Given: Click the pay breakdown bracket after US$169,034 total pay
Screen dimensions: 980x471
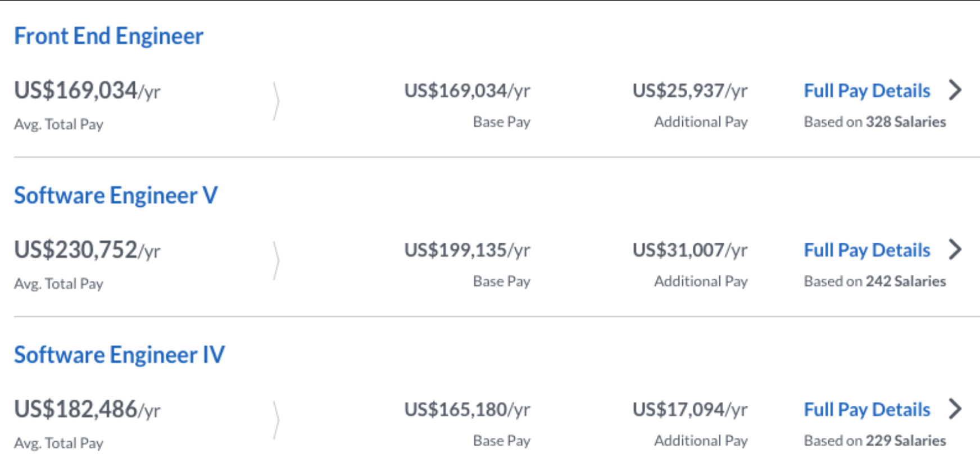Looking at the screenshot, I should click(x=276, y=102).
